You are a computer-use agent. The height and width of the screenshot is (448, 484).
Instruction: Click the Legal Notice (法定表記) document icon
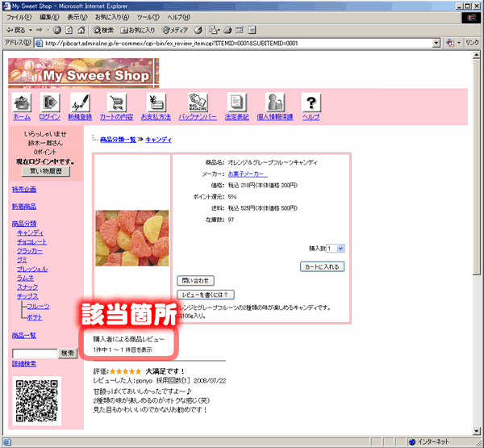coord(236,103)
